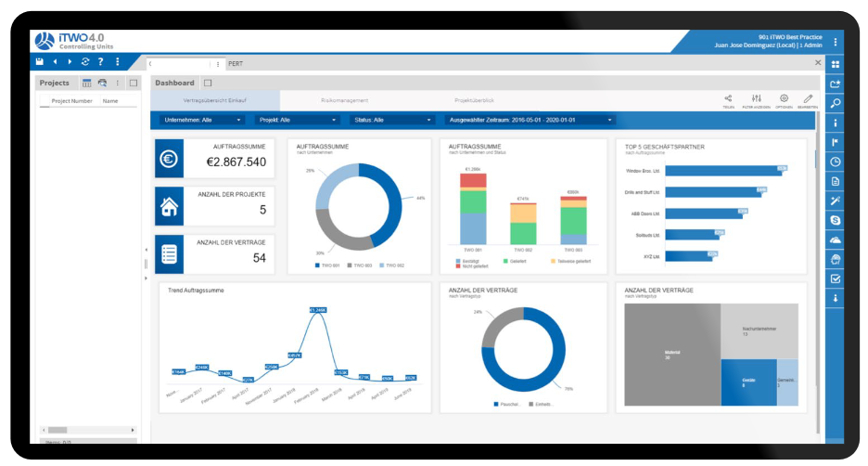Click the Name column header

110,101
